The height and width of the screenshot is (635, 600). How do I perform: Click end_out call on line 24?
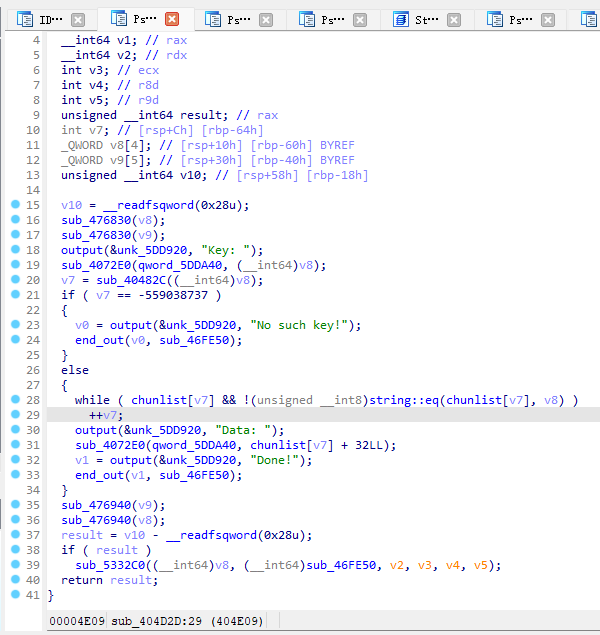tap(99, 340)
